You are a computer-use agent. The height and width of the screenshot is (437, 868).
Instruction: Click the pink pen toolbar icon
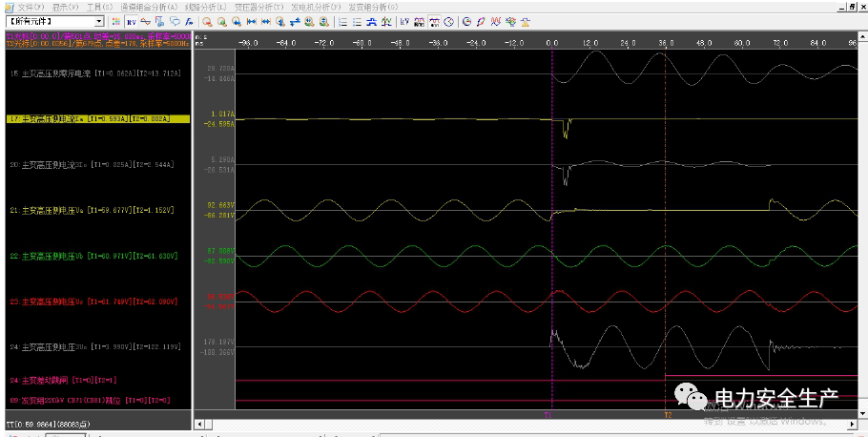481,22
